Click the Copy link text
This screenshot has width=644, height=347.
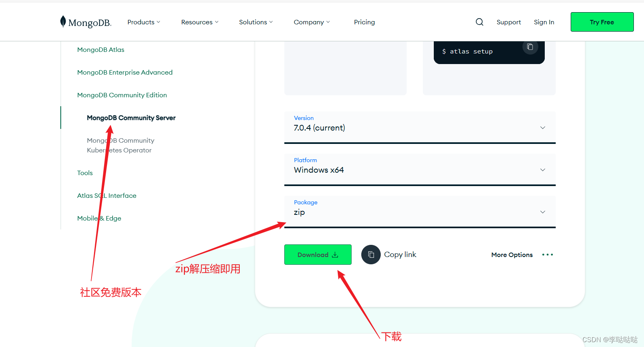(x=400, y=255)
